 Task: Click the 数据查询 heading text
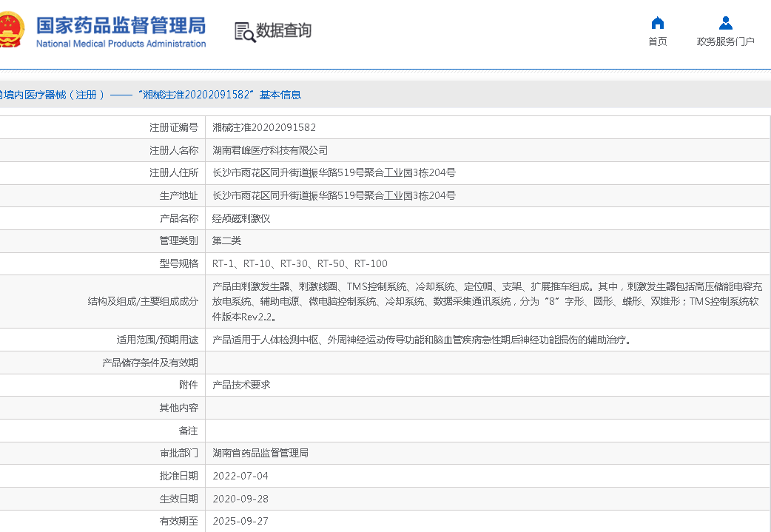click(x=283, y=31)
